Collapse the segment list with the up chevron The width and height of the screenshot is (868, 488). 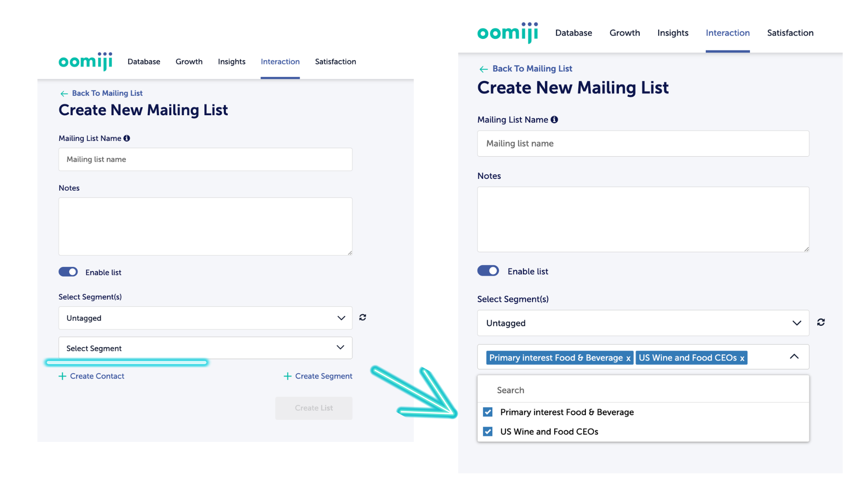coord(794,357)
